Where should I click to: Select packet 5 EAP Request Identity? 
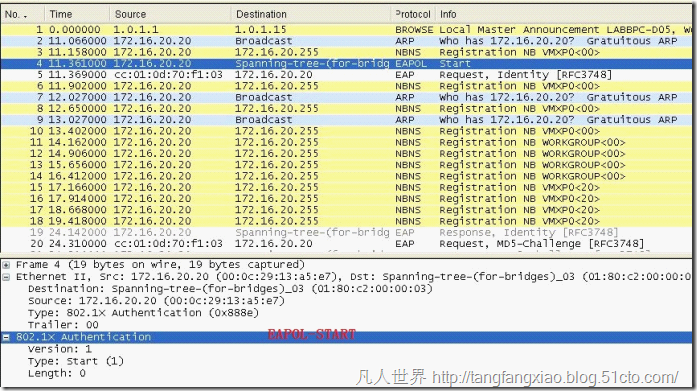coord(346,75)
